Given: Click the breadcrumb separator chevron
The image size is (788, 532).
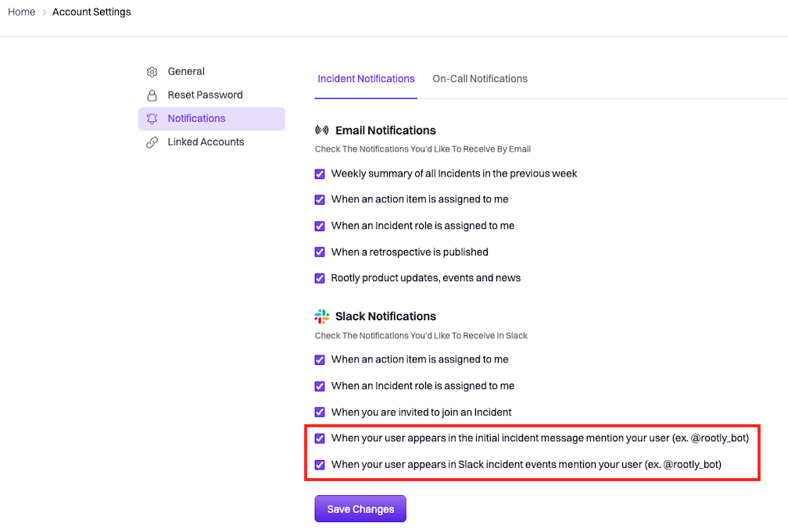Looking at the screenshot, I should pyautogui.click(x=45, y=12).
